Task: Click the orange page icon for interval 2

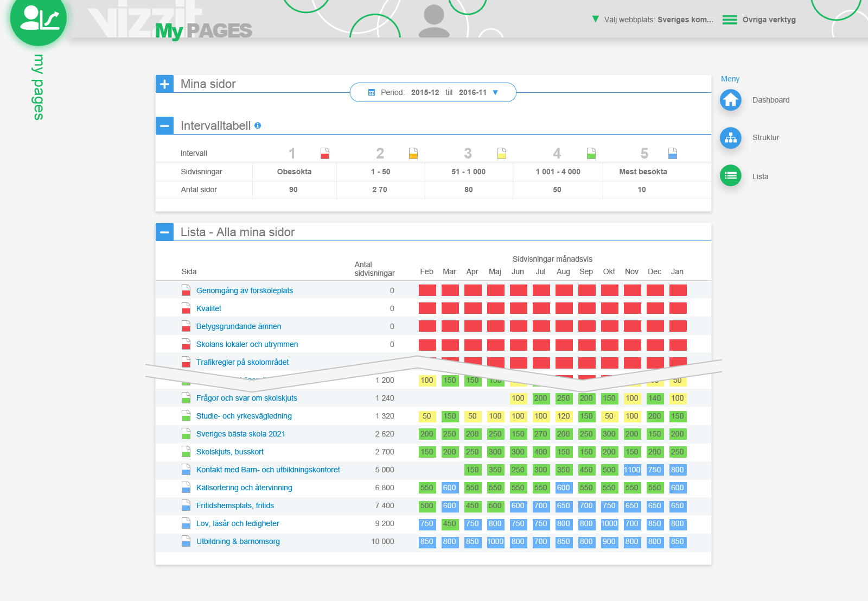Action: click(x=413, y=153)
